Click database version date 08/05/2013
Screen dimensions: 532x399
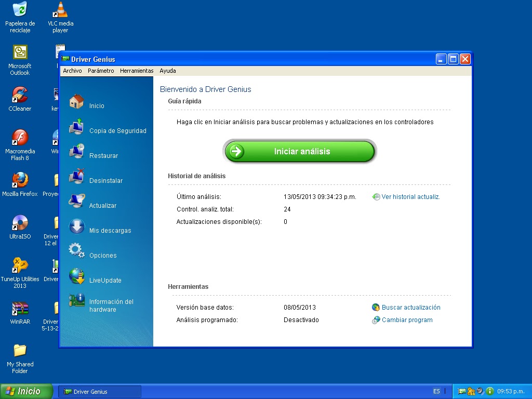pyautogui.click(x=300, y=308)
